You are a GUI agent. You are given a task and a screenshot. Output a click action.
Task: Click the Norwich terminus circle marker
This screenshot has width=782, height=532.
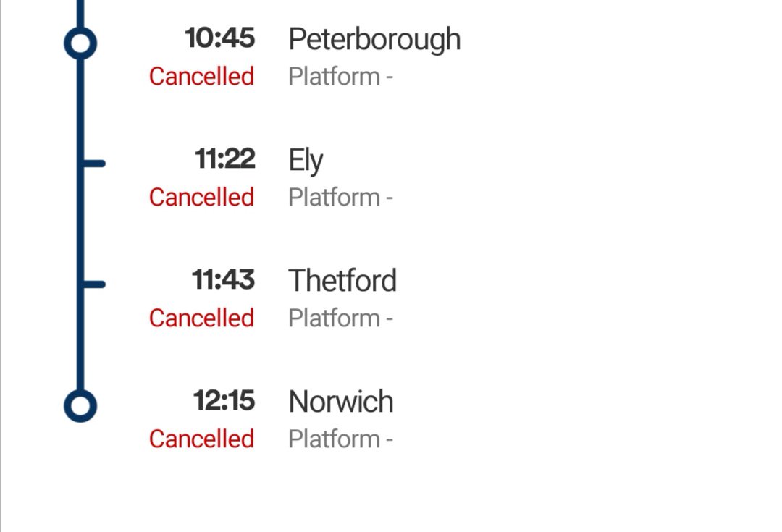coord(80,405)
